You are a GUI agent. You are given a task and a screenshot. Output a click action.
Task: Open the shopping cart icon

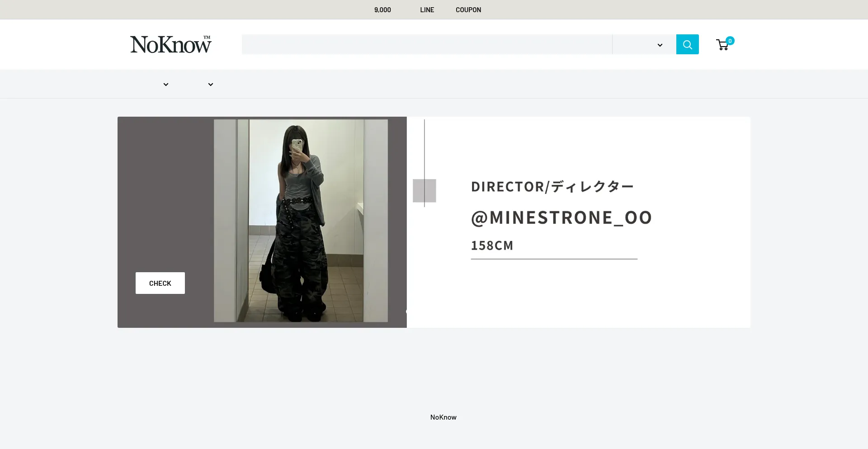click(x=722, y=45)
